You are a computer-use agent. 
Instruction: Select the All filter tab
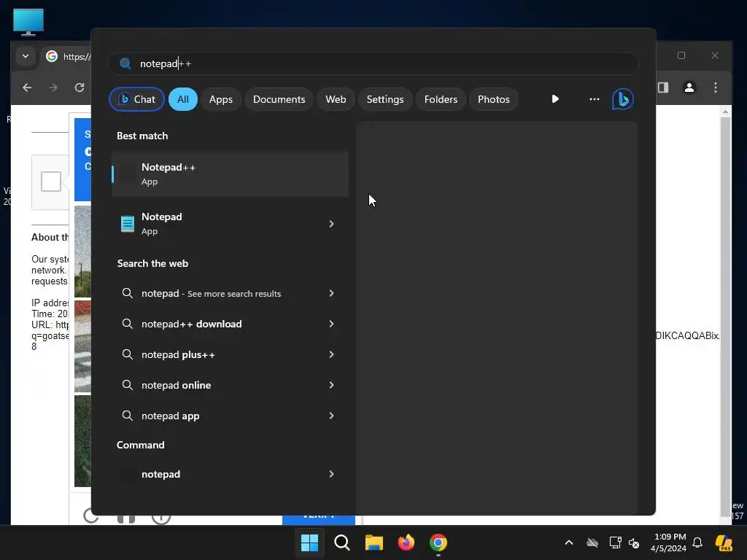pyautogui.click(x=183, y=99)
